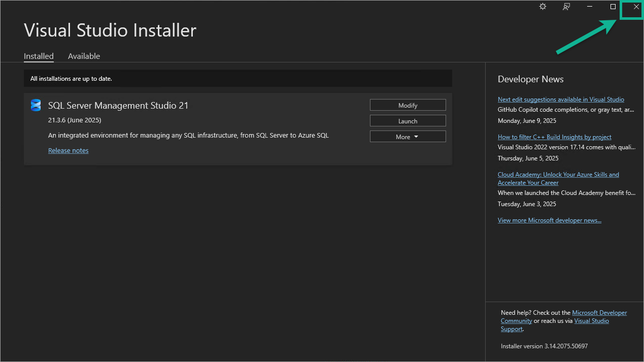
Task: Click the date 'Tuesday, June 3, 2025'
Action: click(x=527, y=204)
